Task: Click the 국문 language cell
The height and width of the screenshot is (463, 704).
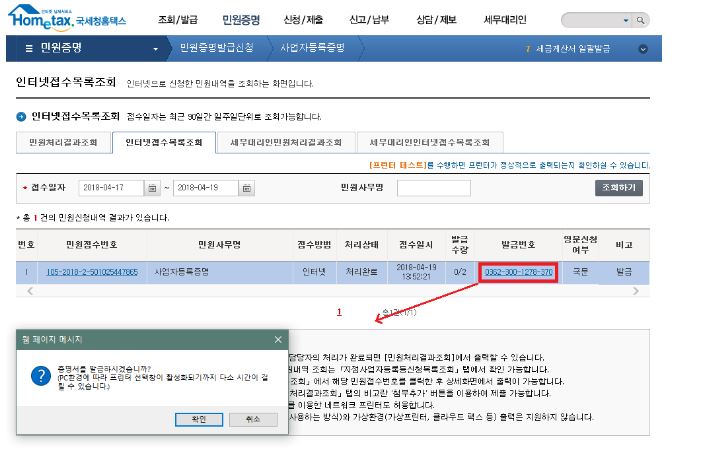Action: pos(580,272)
